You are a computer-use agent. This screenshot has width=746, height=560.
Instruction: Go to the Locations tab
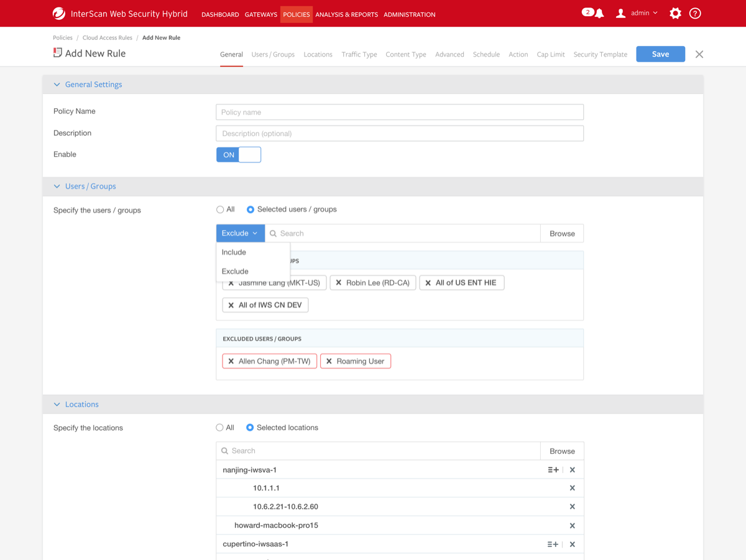tap(318, 55)
